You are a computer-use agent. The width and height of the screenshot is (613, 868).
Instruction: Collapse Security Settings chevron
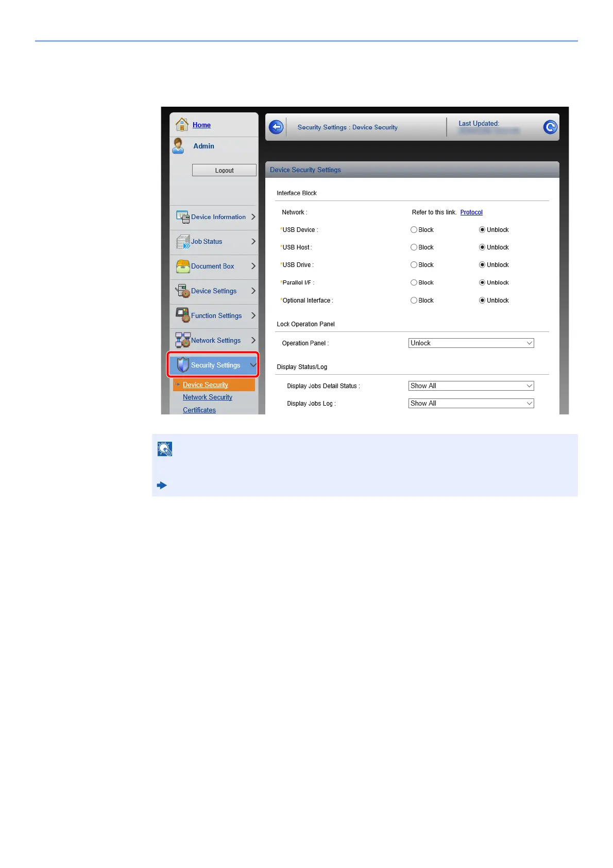(253, 365)
